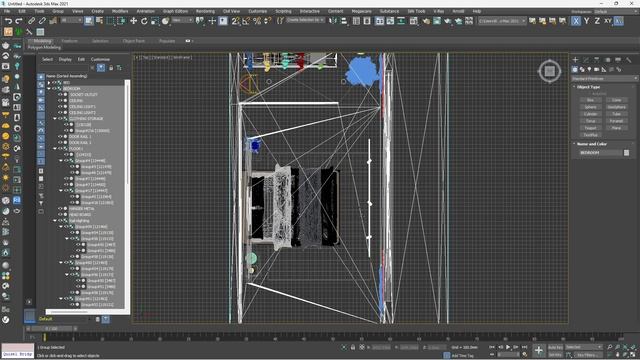Collapse the CLOTHING STORAGE group

point(55,118)
